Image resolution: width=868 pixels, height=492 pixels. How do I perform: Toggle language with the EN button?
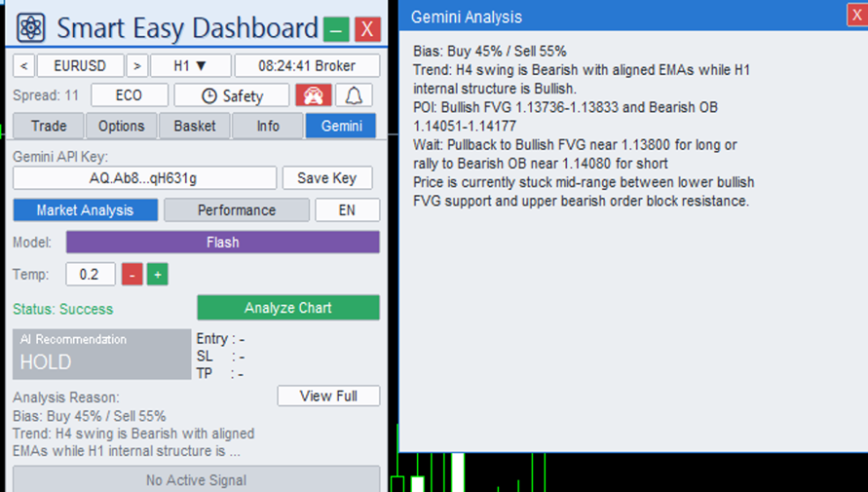tap(347, 210)
